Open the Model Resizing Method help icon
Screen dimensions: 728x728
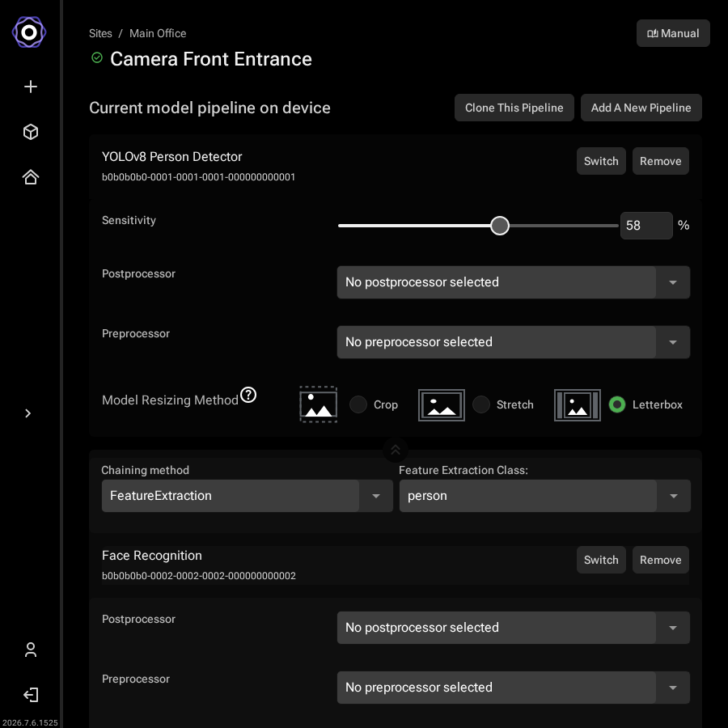tap(248, 395)
